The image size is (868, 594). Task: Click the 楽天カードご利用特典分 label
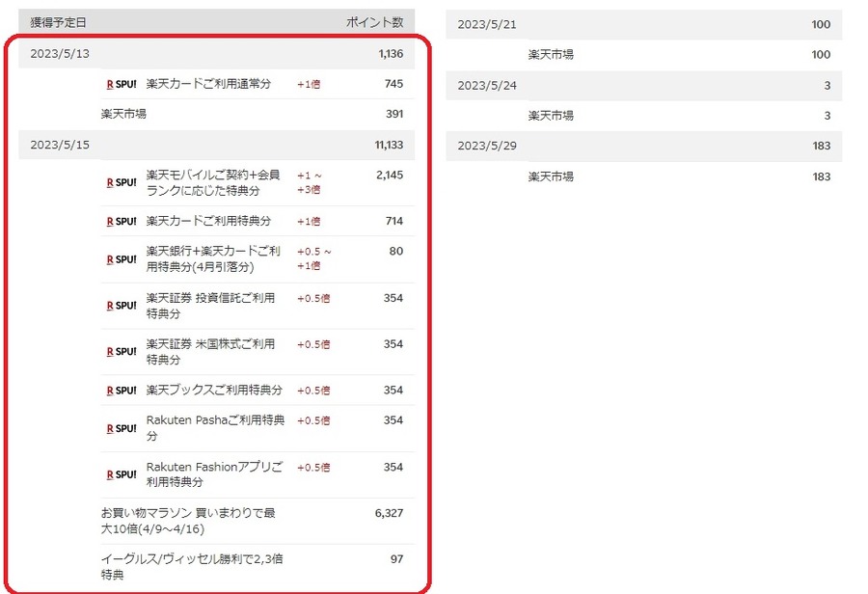click(208, 221)
